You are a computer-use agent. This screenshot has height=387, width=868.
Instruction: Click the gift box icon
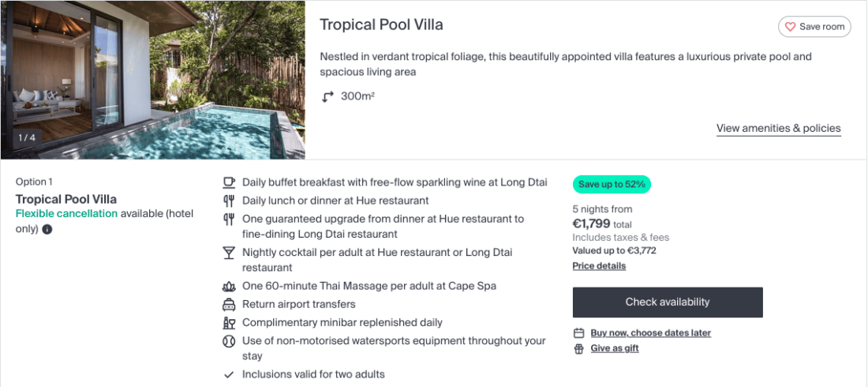point(578,348)
